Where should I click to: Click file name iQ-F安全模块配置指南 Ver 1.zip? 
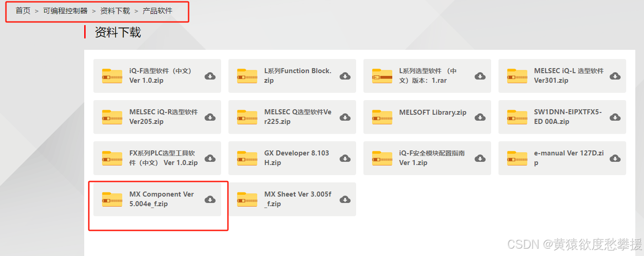click(432, 158)
